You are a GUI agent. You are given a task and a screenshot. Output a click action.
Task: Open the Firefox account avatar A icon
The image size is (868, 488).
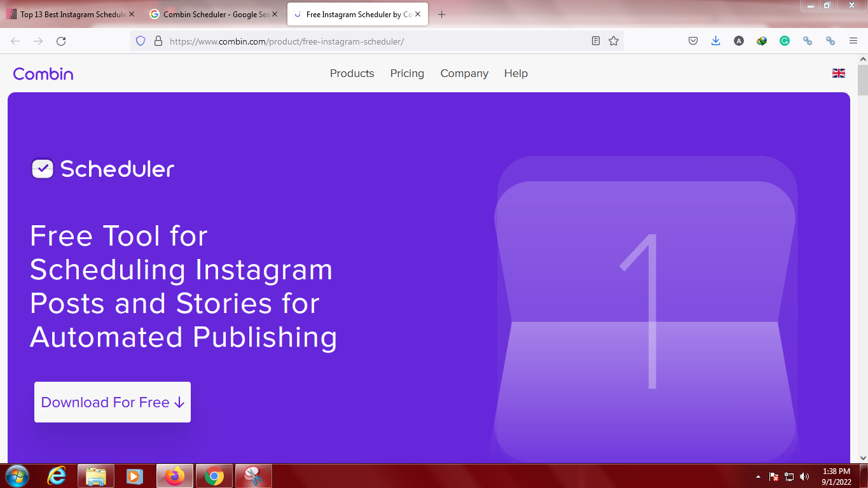(x=739, y=41)
